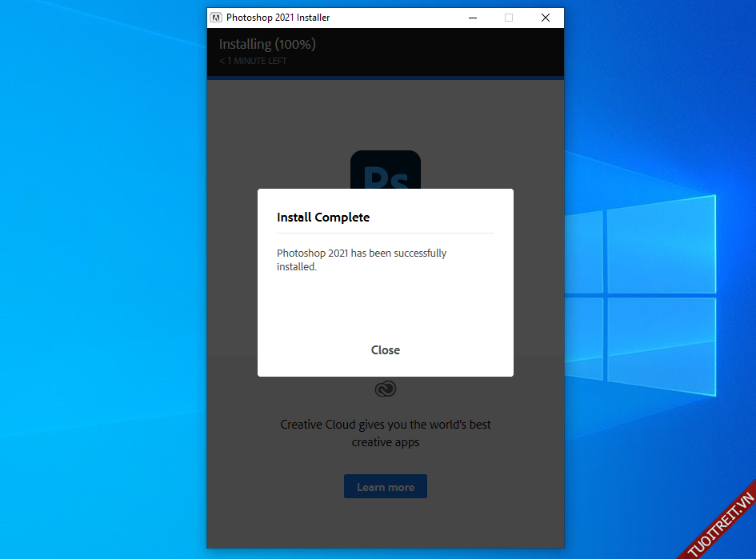Click the Creative Cloud logo icon
Screen dimensions: 756x559
[x=385, y=389]
